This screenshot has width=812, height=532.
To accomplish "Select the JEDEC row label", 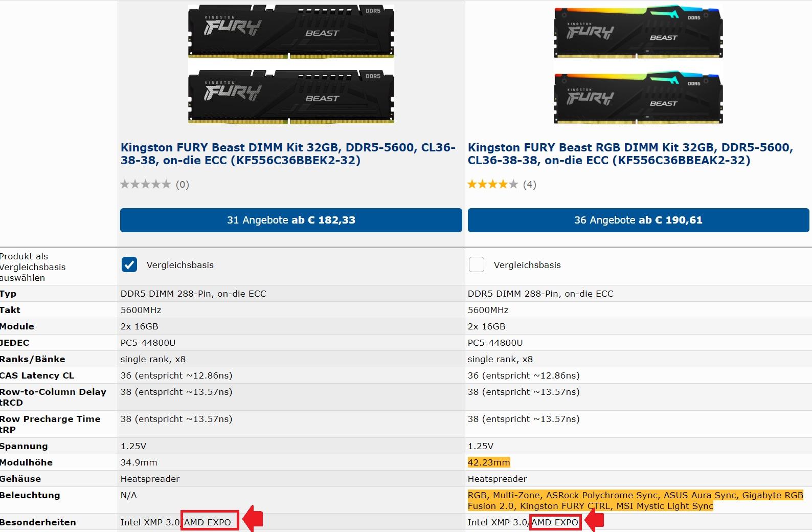I will coord(14,343).
